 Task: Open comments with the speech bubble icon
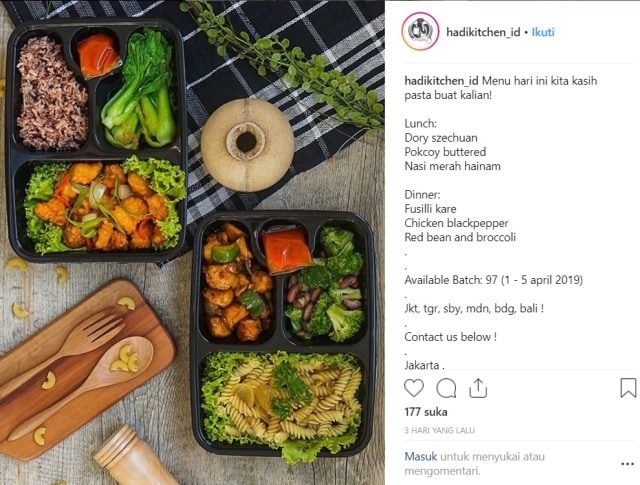pyautogui.click(x=446, y=388)
